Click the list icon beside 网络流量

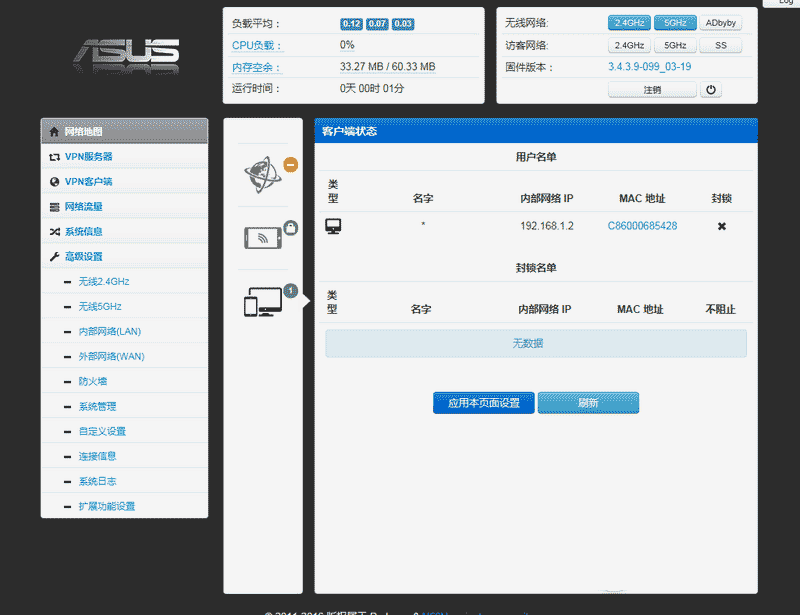click(54, 207)
